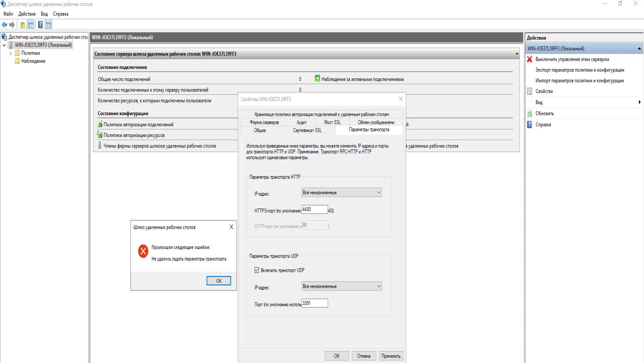Click OK in the error message dialog
The image size is (644, 363).
coord(219,281)
